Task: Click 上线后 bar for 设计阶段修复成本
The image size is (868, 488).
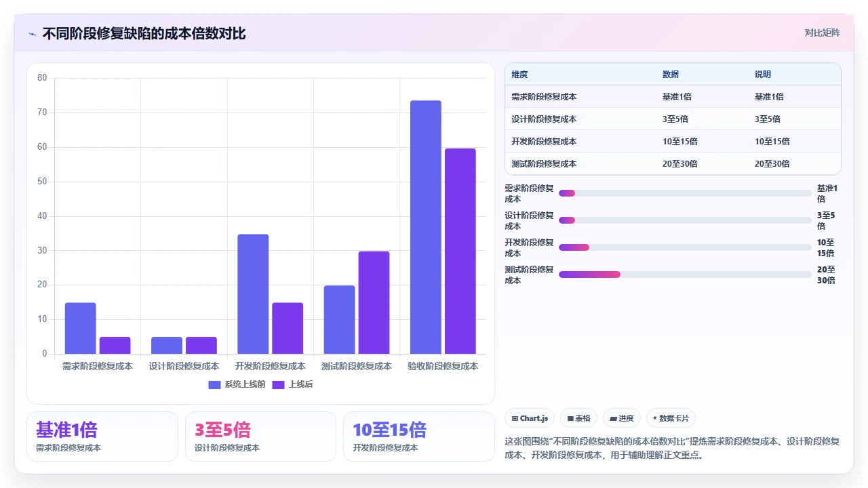Action: [x=201, y=346]
